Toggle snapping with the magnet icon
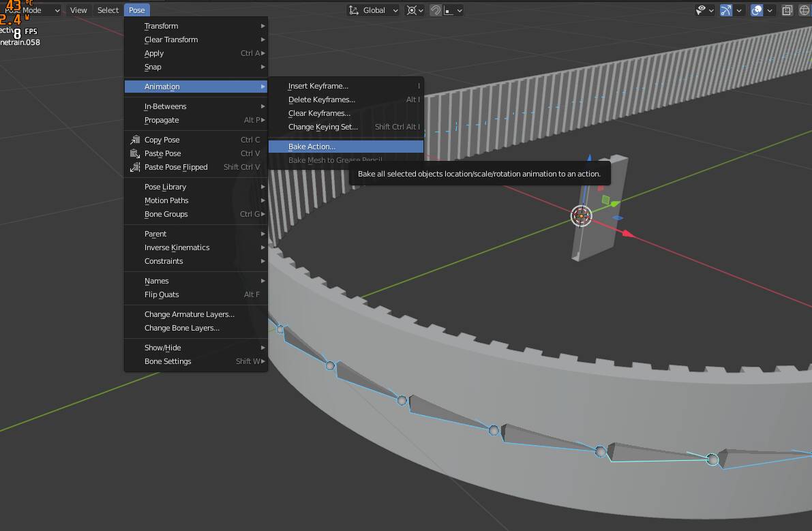 436,10
